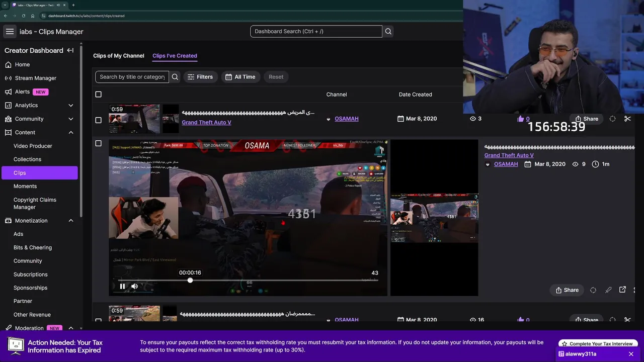Click the search by title or category field
Viewport: 644px width, 362px height.
click(x=132, y=77)
